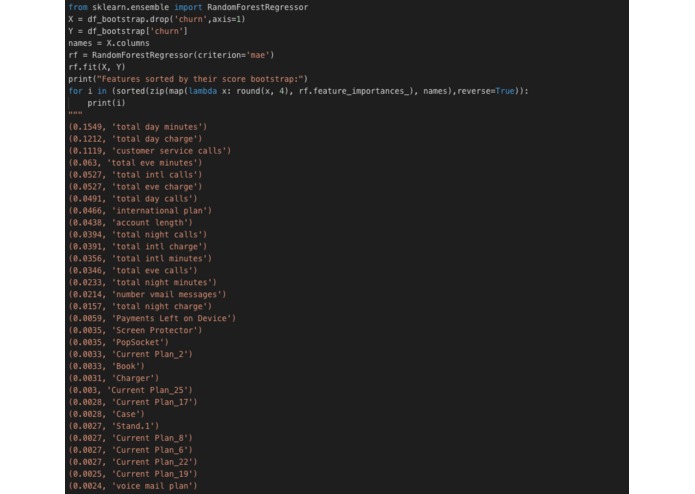This screenshot has width=695, height=494.
Task: Click the 'rf.fit(X, Y)' line
Action: [x=97, y=67]
